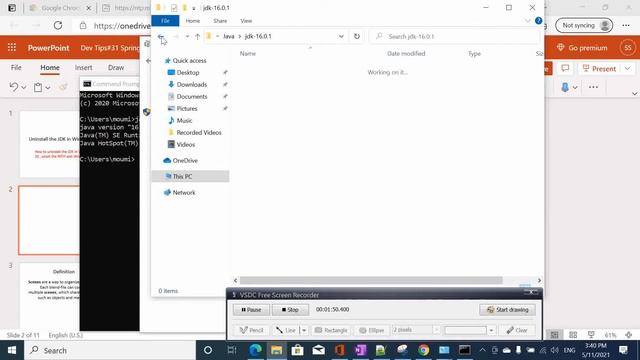Open PowerPoint comments icon
The width and height of the screenshot is (640, 360).
pyautogui.click(x=565, y=68)
